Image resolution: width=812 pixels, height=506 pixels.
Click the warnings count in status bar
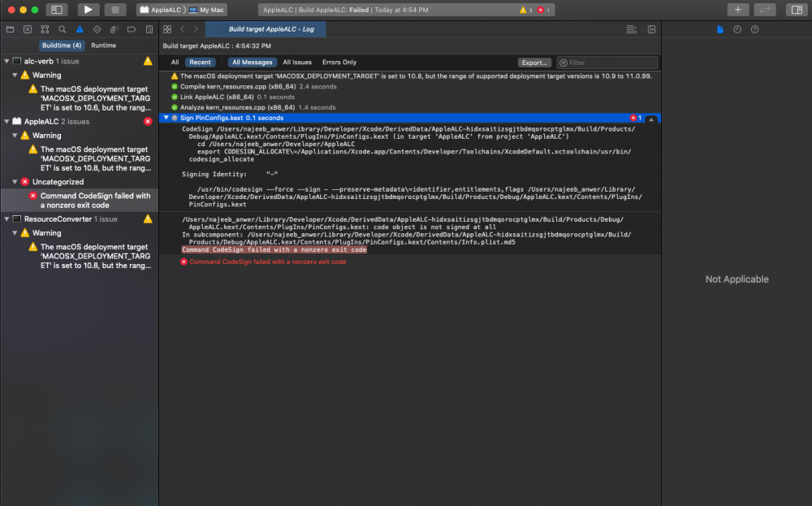point(525,10)
